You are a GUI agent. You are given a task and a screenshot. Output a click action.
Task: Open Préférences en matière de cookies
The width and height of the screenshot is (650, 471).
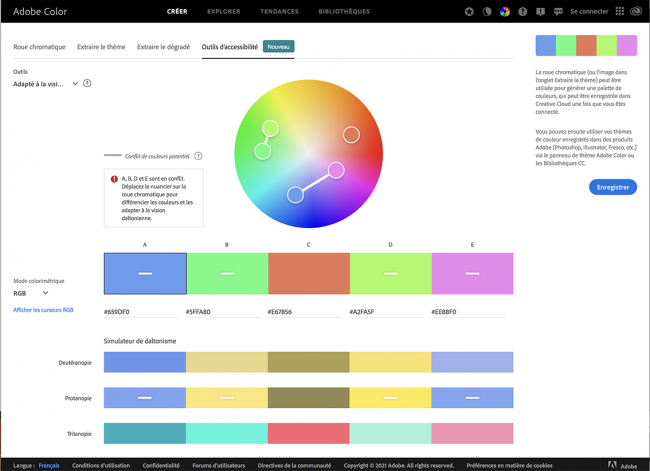tap(509, 466)
